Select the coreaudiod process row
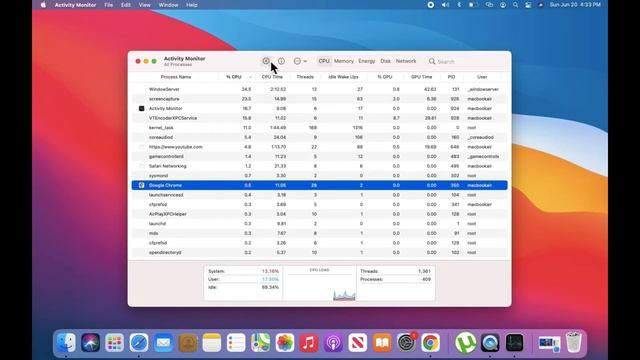This screenshot has height=360, width=640. [320, 137]
